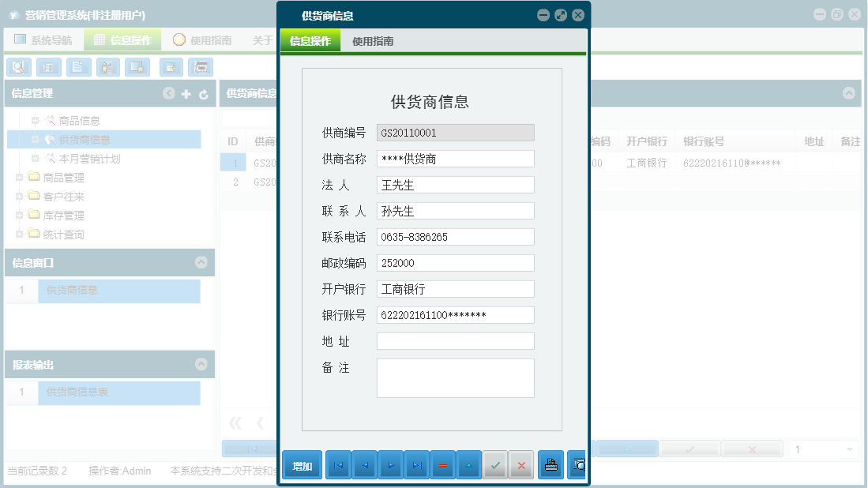Click the 供商编号 field GS20110001
The height and width of the screenshot is (488, 868).
456,133
